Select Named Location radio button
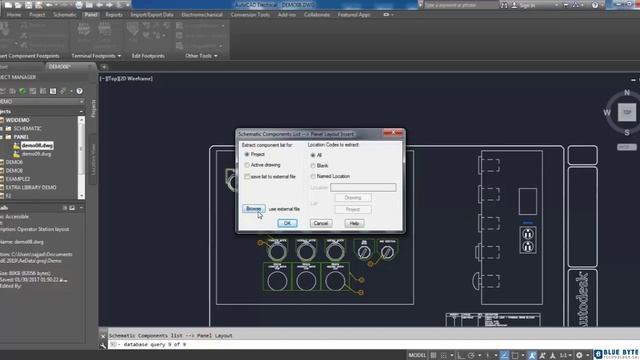This screenshot has height=360, width=640. [313, 176]
